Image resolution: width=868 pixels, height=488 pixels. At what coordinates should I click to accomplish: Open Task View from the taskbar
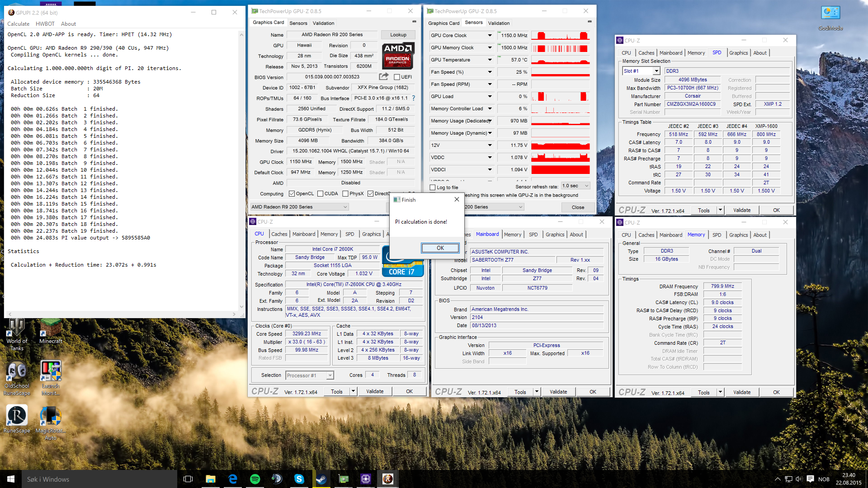click(188, 479)
